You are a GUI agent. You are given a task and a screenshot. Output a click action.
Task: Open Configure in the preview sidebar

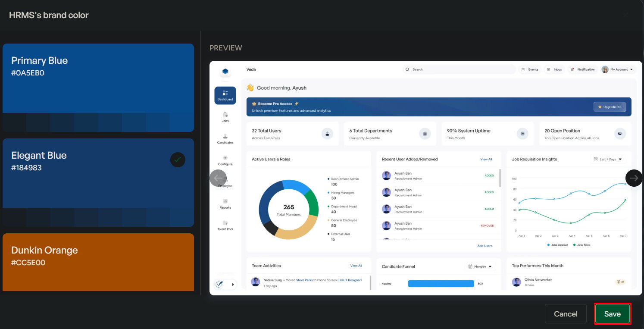pos(225,160)
